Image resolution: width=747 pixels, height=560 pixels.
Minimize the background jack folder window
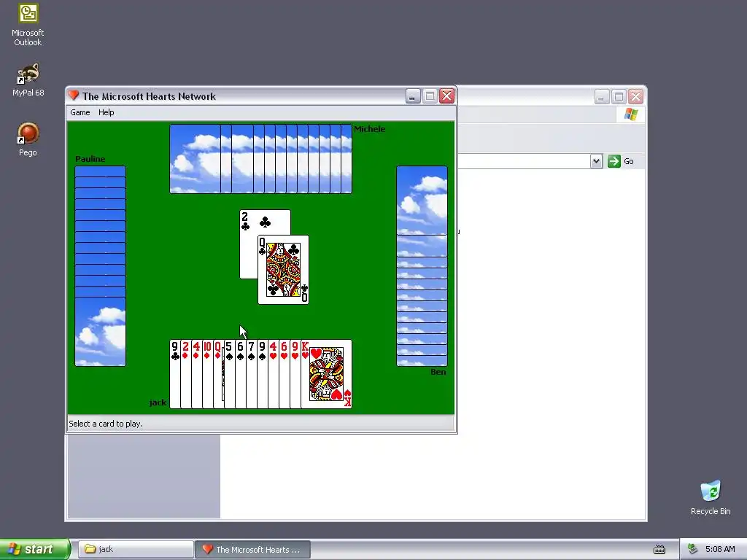[x=602, y=97]
